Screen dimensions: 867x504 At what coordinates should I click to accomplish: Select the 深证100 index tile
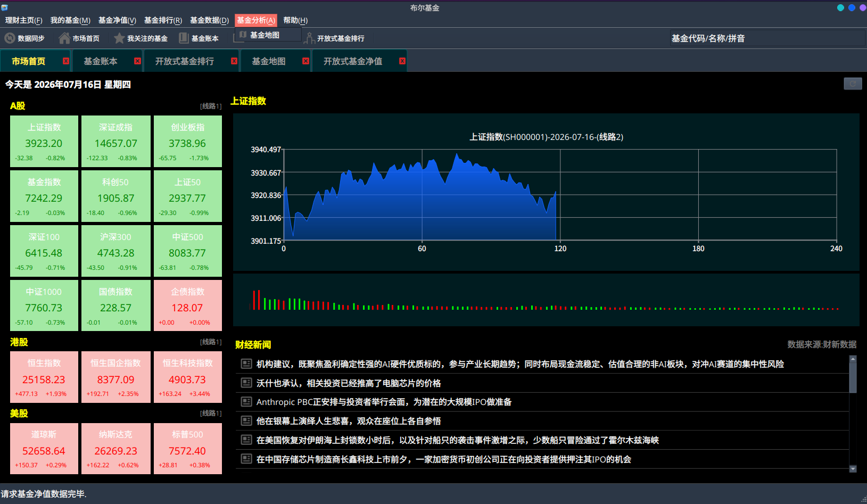click(x=44, y=251)
